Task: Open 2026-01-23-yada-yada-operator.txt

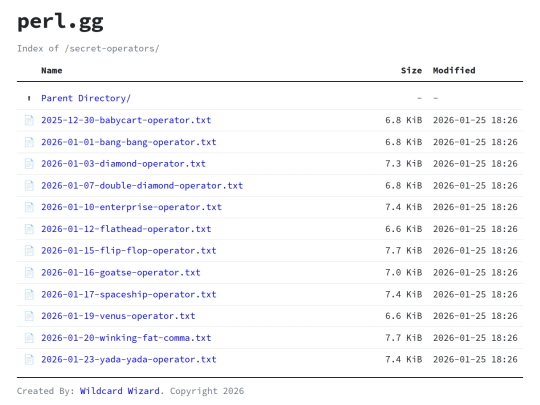Action: pyautogui.click(x=129, y=360)
